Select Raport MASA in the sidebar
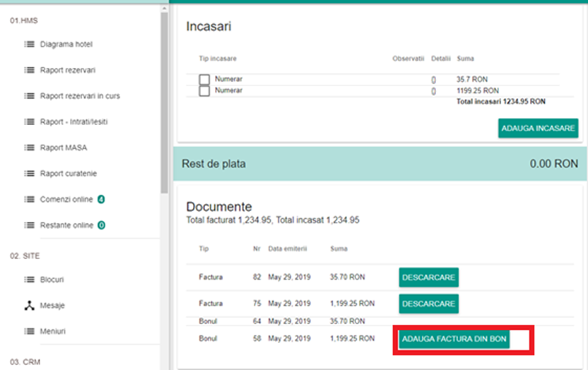Screen dimensions: 588x370 [x=64, y=148]
